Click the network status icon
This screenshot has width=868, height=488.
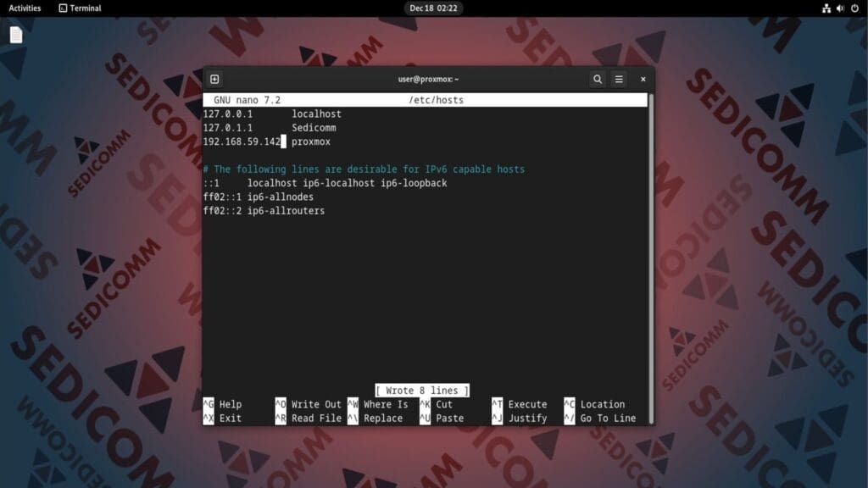[x=826, y=8]
